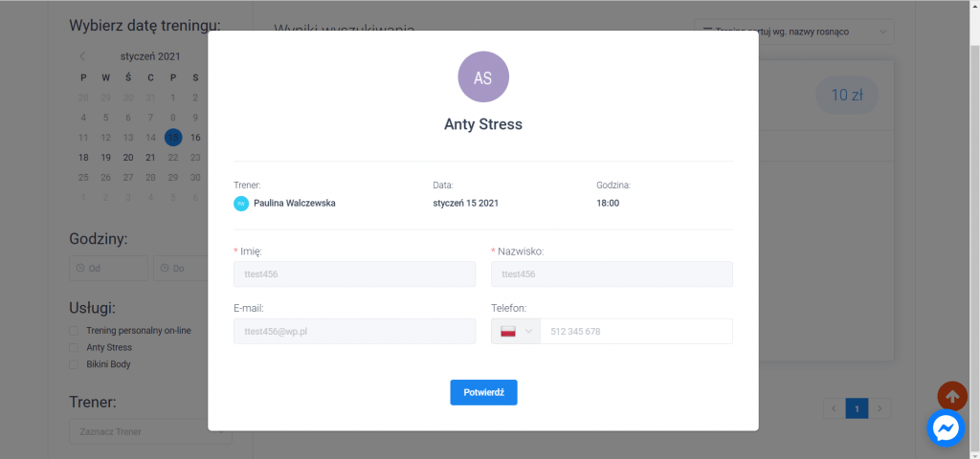Viewport: 980px width, 459px height.
Task: Check the Trening personalny on-line checkbox
Action: 74,331
